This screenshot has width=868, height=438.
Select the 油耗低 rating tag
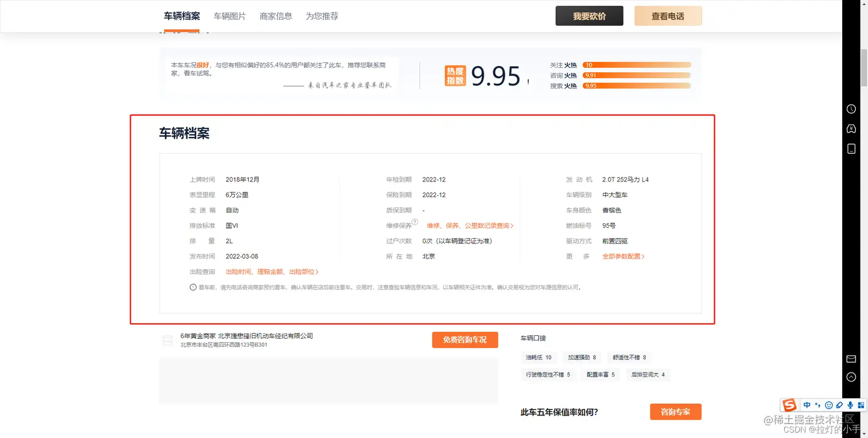[538, 357]
